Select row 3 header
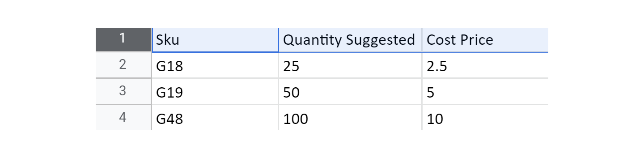Viewport: 644px width, 162px height. click(x=123, y=91)
